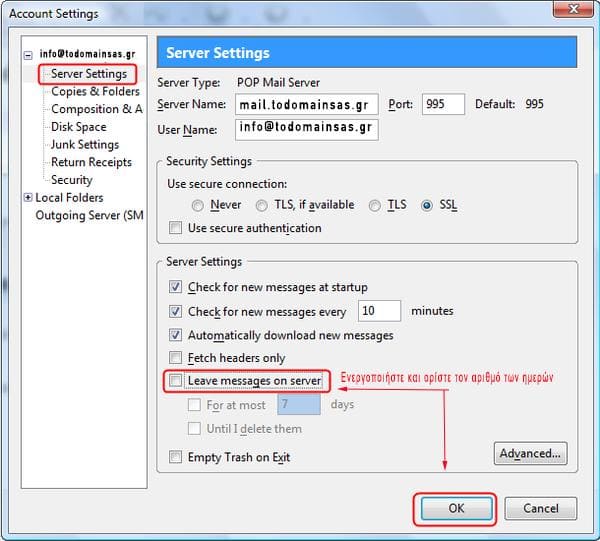Enable Leave messages on server

click(176, 381)
